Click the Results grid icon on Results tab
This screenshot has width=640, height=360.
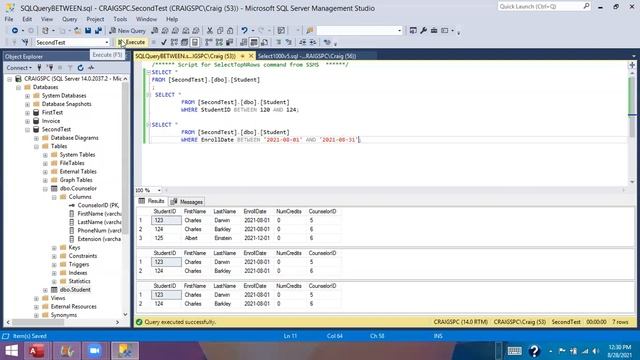[x=142, y=201]
